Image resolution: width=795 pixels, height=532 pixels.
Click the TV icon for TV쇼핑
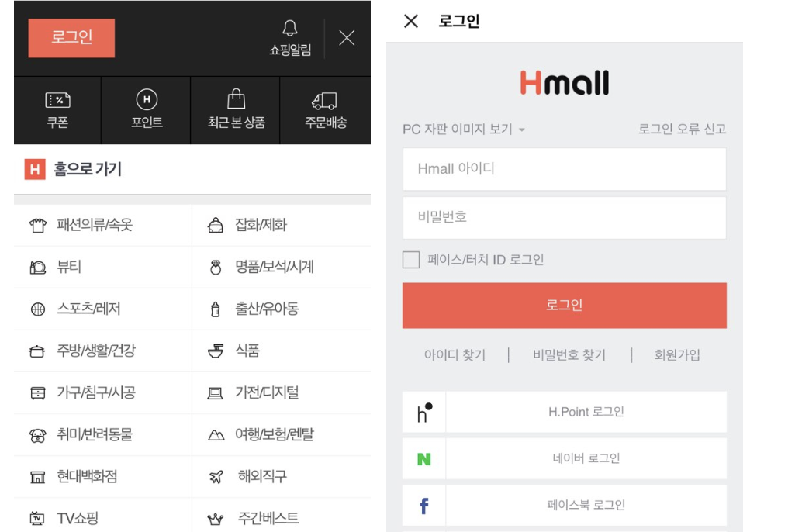pyautogui.click(x=37, y=518)
